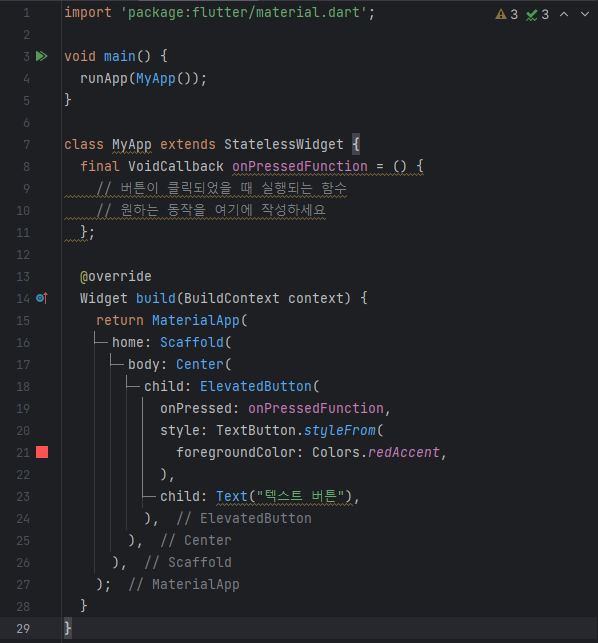
Task: Click the run gutter icon beside main()
Action: (x=41, y=56)
